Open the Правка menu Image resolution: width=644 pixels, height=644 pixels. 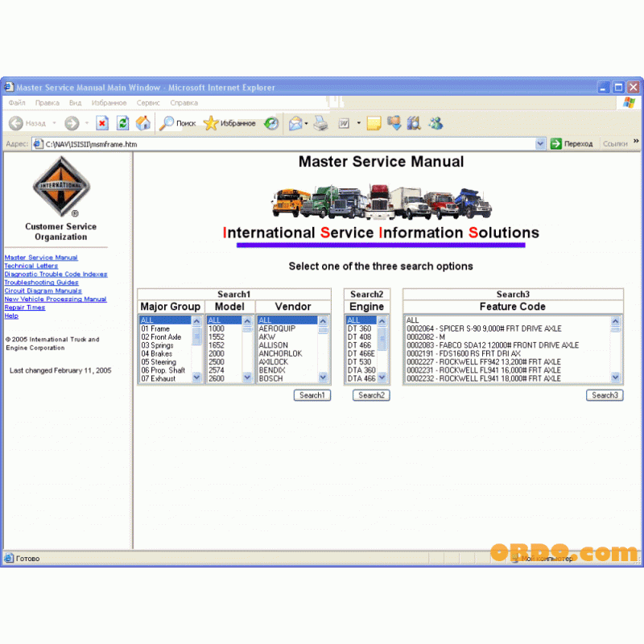(x=47, y=103)
